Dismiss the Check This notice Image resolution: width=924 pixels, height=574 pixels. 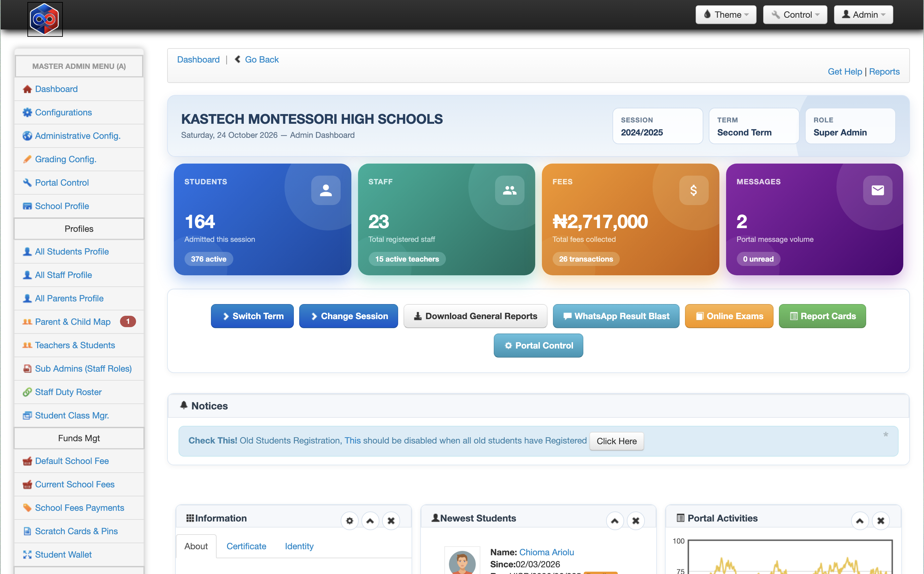885,435
